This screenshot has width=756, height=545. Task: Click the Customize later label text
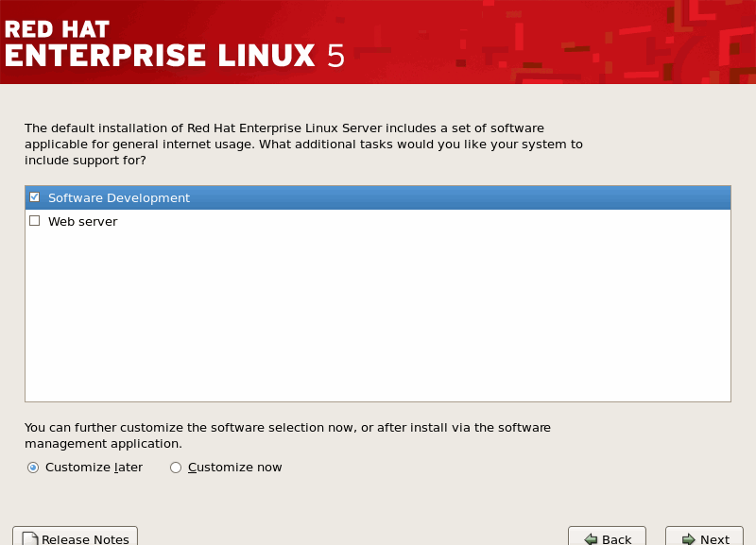(x=94, y=468)
